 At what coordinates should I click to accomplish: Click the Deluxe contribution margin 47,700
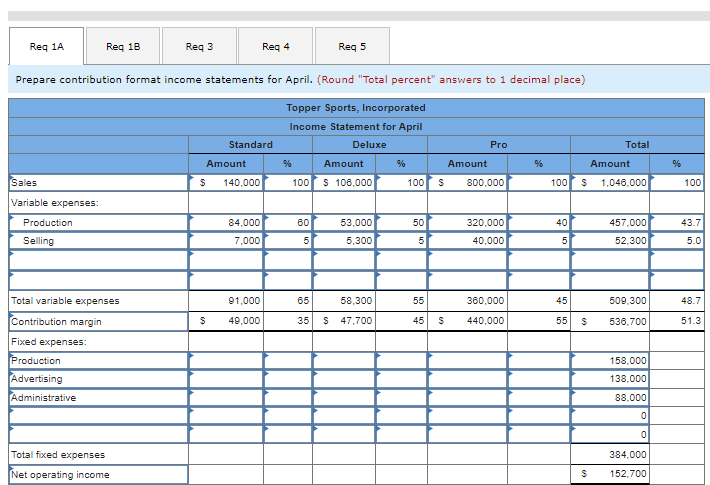click(x=344, y=321)
